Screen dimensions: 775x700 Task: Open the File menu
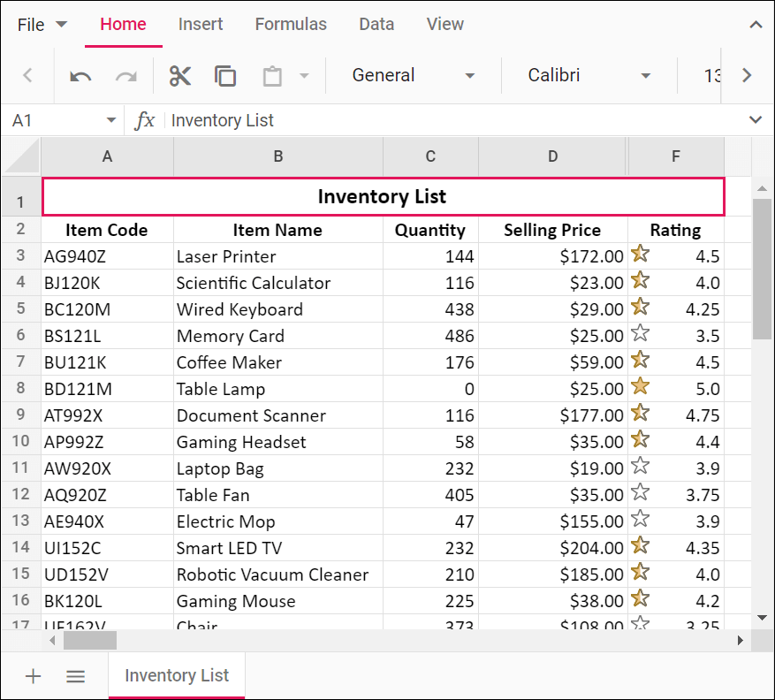tap(42, 25)
